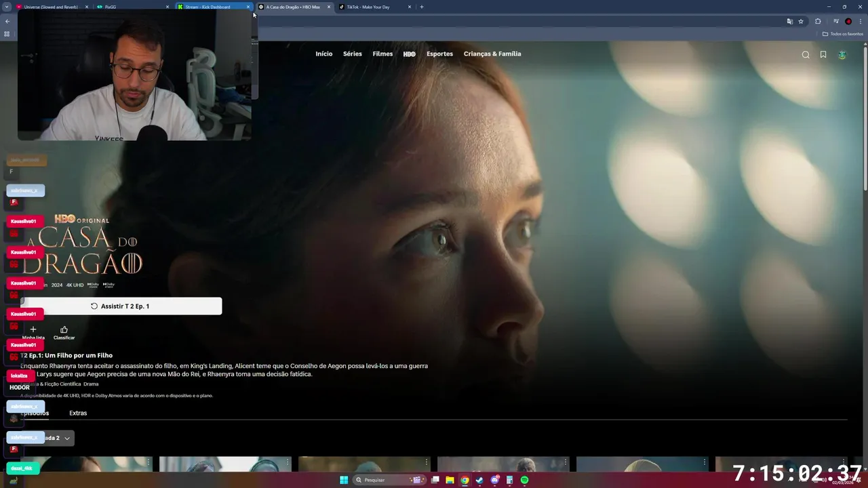The image size is (868, 488).
Task: Go back with the browser back arrow
Action: coord(7,22)
